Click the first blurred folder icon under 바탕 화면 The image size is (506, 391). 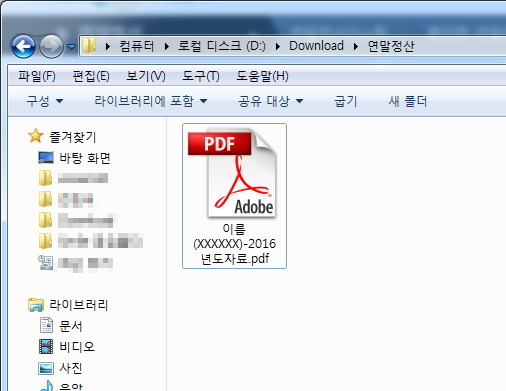coord(45,178)
